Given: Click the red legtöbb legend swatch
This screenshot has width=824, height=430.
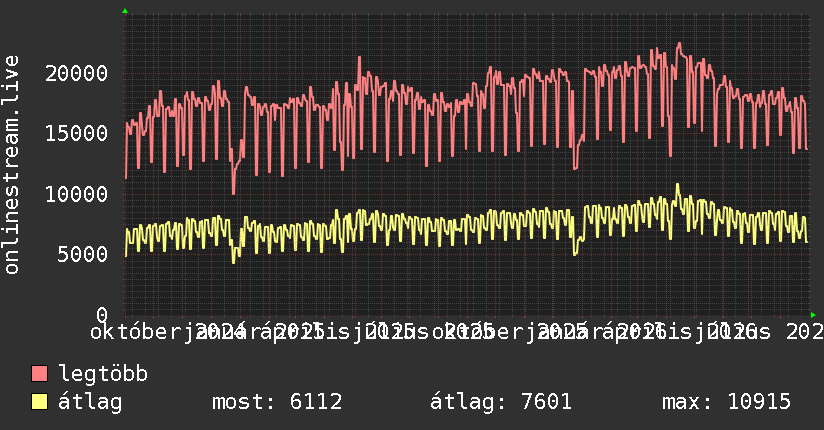Looking at the screenshot, I should 39,374.
